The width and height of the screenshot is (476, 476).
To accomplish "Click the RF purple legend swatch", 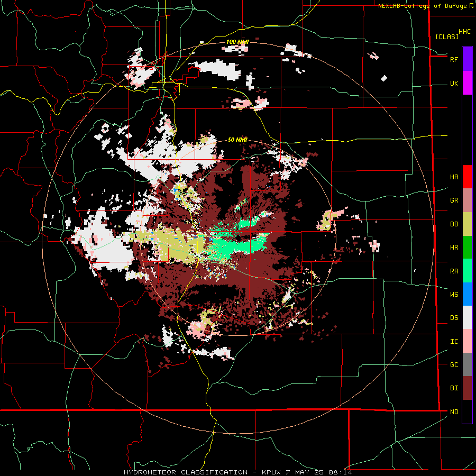I will [x=467, y=59].
